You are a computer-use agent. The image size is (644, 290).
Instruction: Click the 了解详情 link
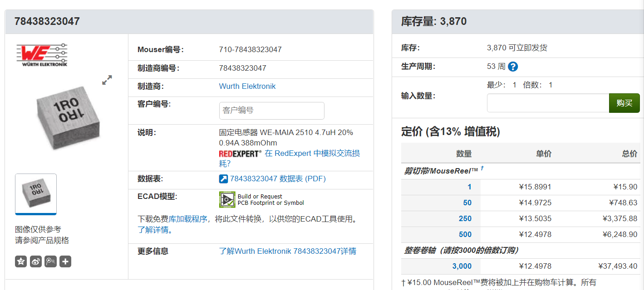154,230
